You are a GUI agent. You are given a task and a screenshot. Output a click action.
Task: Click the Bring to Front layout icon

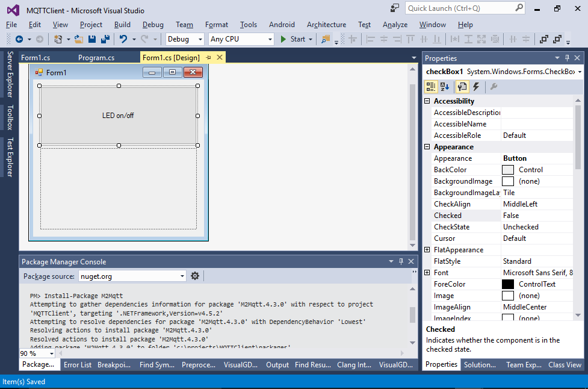[x=543, y=39]
